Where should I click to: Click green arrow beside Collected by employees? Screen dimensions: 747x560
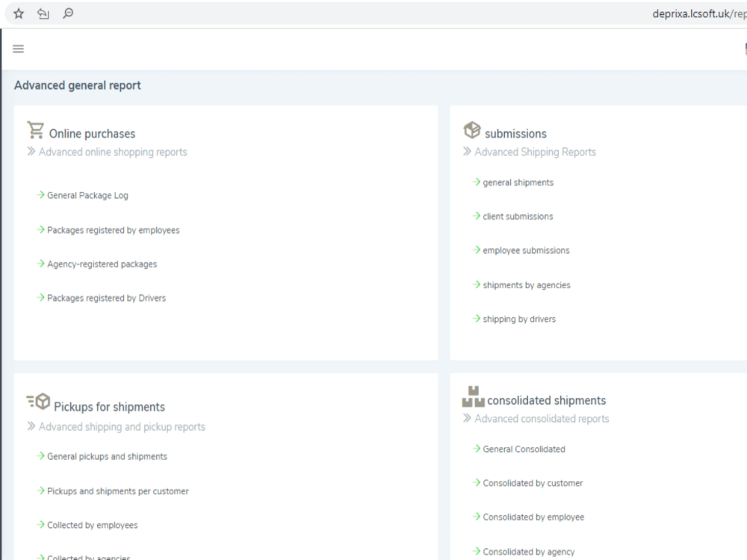(x=40, y=524)
